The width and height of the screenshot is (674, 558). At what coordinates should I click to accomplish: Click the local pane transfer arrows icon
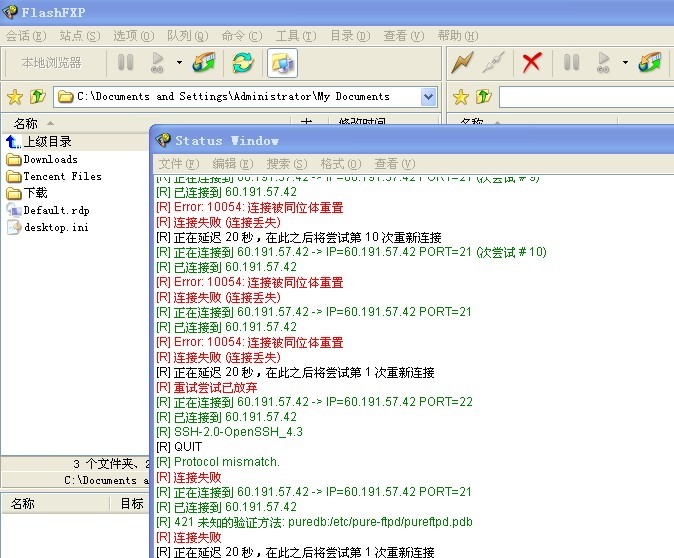tap(204, 62)
